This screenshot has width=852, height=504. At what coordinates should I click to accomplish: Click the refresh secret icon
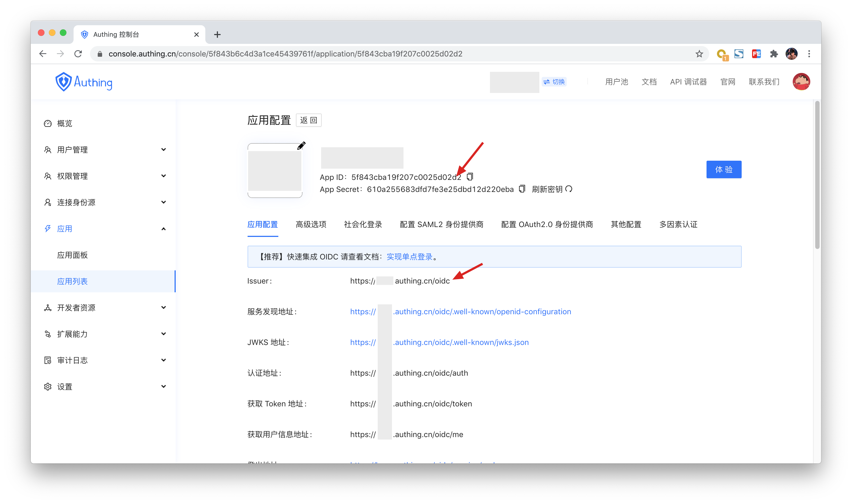tap(569, 189)
